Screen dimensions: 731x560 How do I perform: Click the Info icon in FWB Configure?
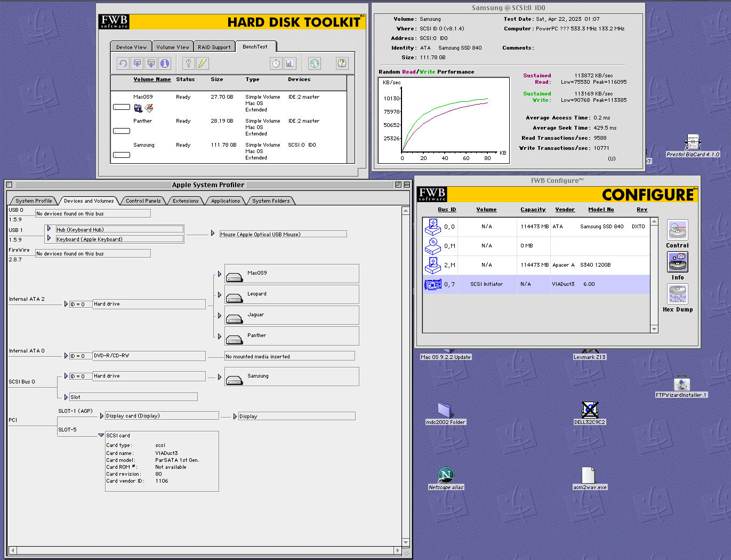(678, 262)
